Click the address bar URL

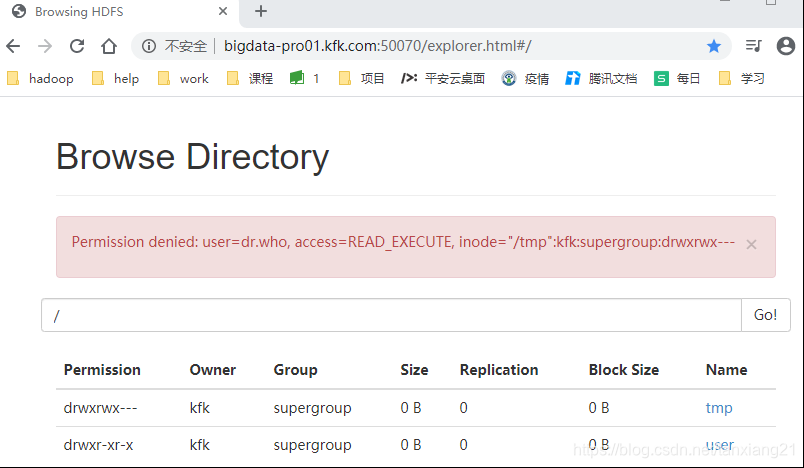pyautogui.click(x=377, y=46)
